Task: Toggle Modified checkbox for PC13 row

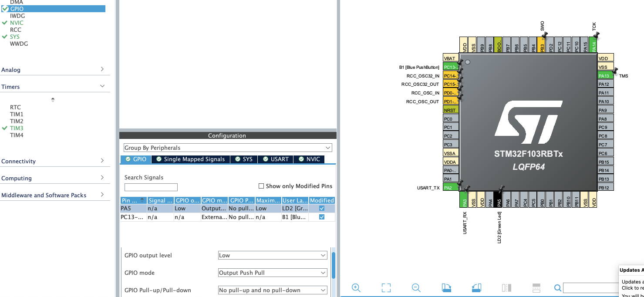Action: (322, 217)
